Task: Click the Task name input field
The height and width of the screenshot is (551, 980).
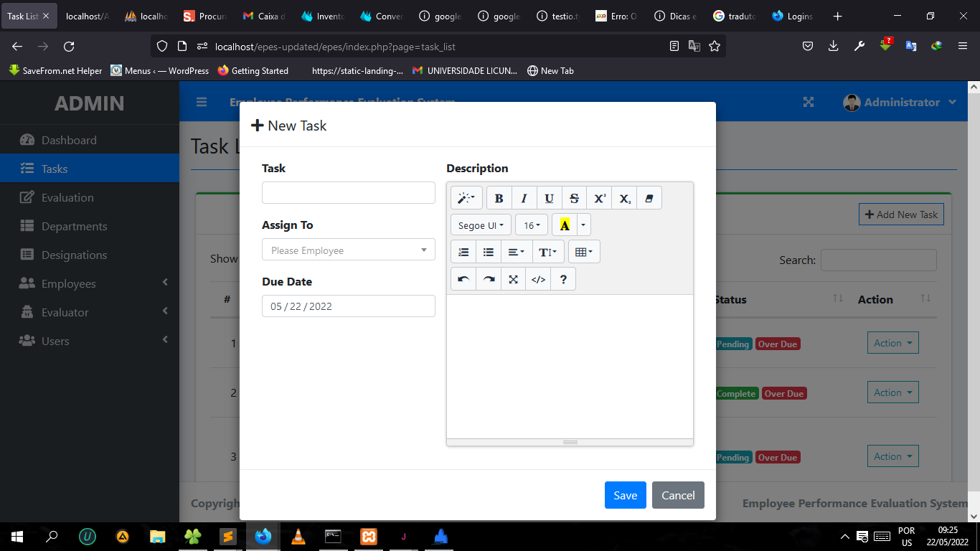Action: click(x=349, y=193)
